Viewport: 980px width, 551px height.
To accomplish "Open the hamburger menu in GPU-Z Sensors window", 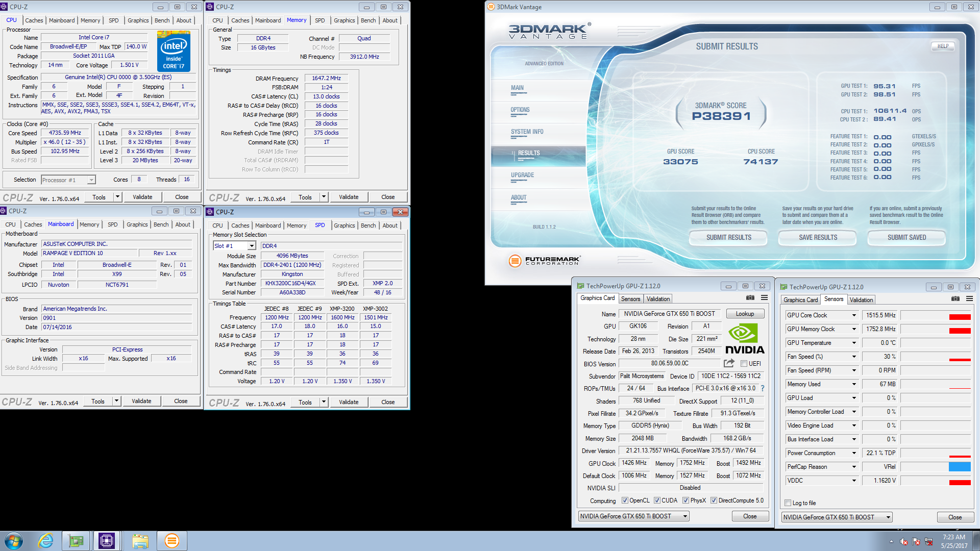I will pos(969,299).
